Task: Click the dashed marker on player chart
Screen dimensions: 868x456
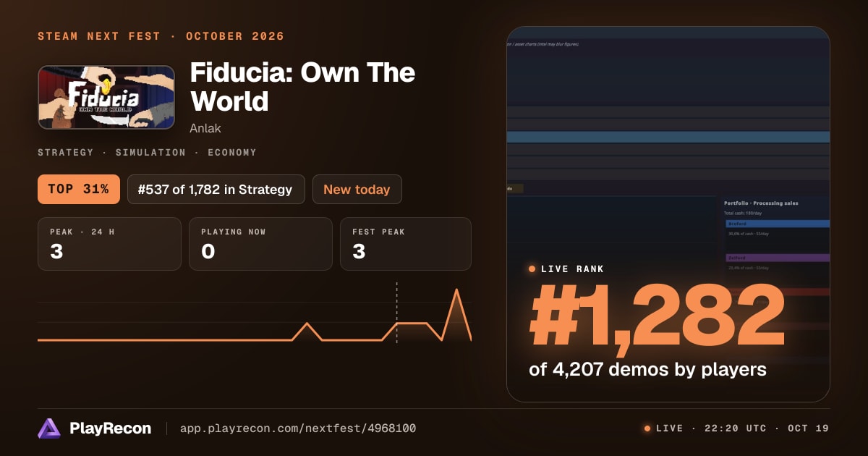Action: 396,312
